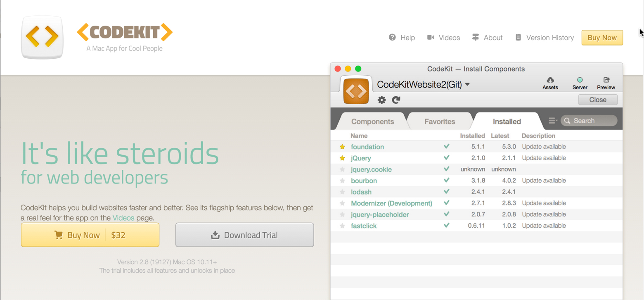
Task: Select the bourbon component name
Action: 364,181
